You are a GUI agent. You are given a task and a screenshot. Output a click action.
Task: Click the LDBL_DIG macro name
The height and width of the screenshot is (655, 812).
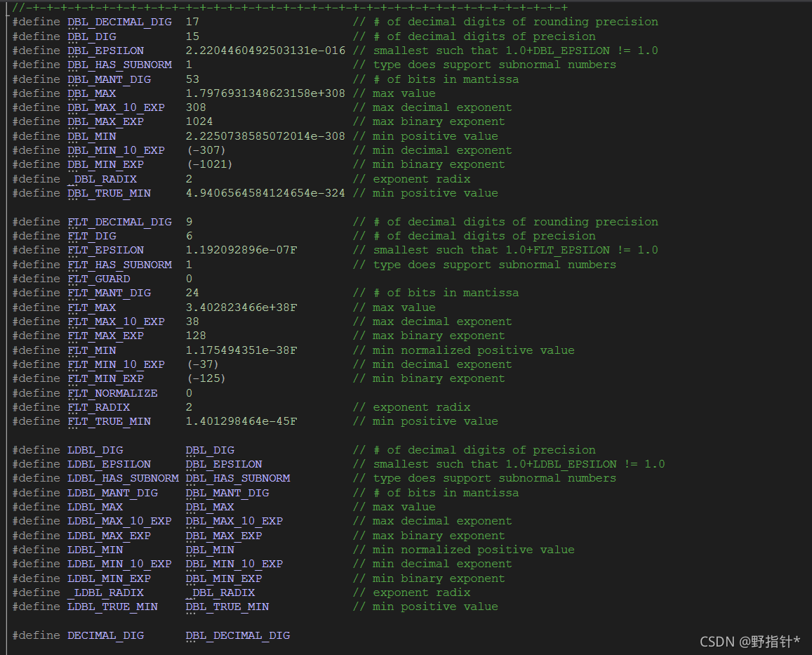click(x=95, y=450)
